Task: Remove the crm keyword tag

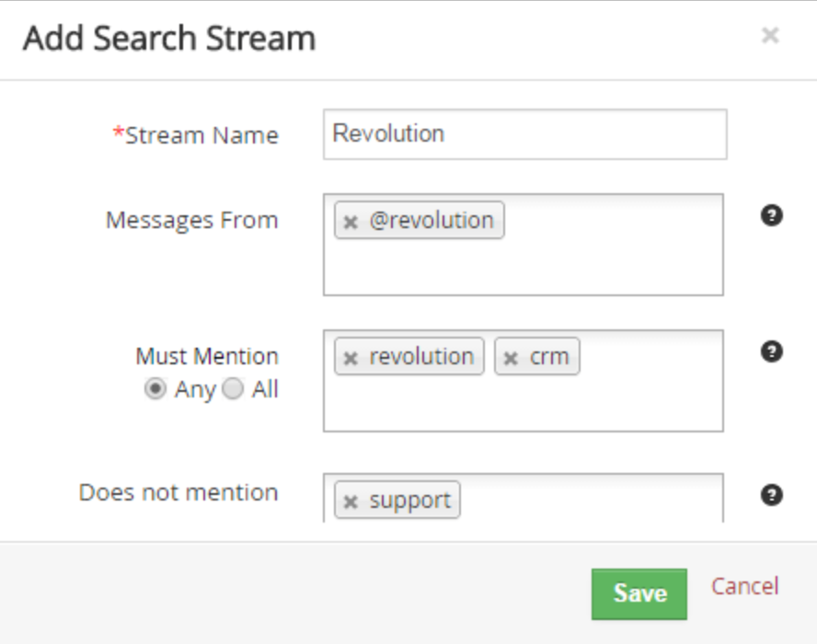Action: 511,358
